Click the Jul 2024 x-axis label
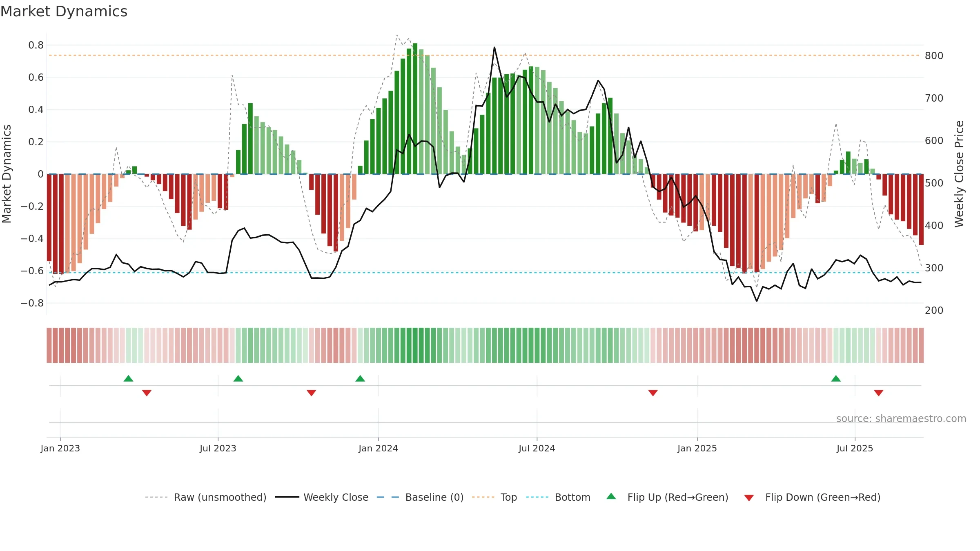This screenshot has width=980, height=551. click(x=537, y=448)
